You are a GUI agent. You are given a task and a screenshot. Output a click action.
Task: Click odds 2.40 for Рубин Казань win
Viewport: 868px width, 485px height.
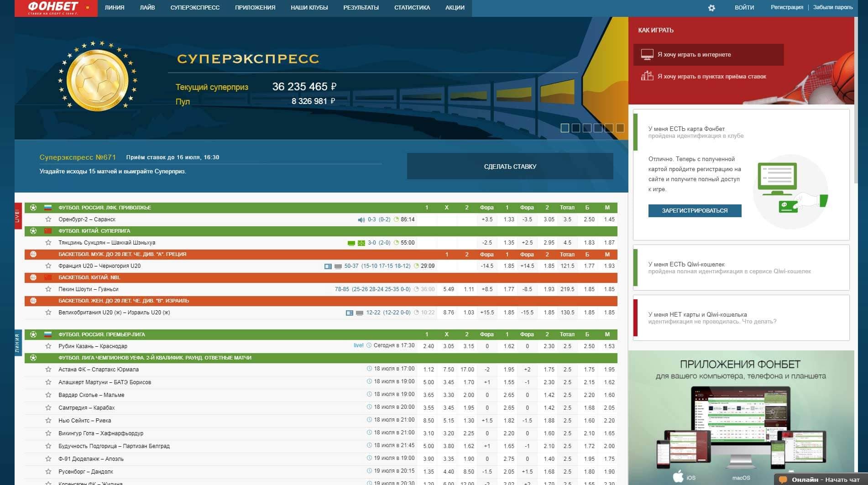tap(429, 346)
